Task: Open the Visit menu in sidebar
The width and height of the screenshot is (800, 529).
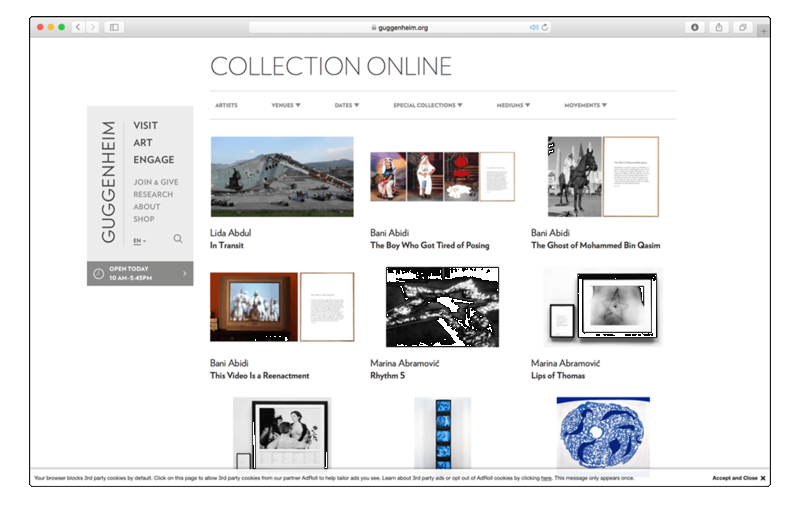Action: pyautogui.click(x=146, y=126)
